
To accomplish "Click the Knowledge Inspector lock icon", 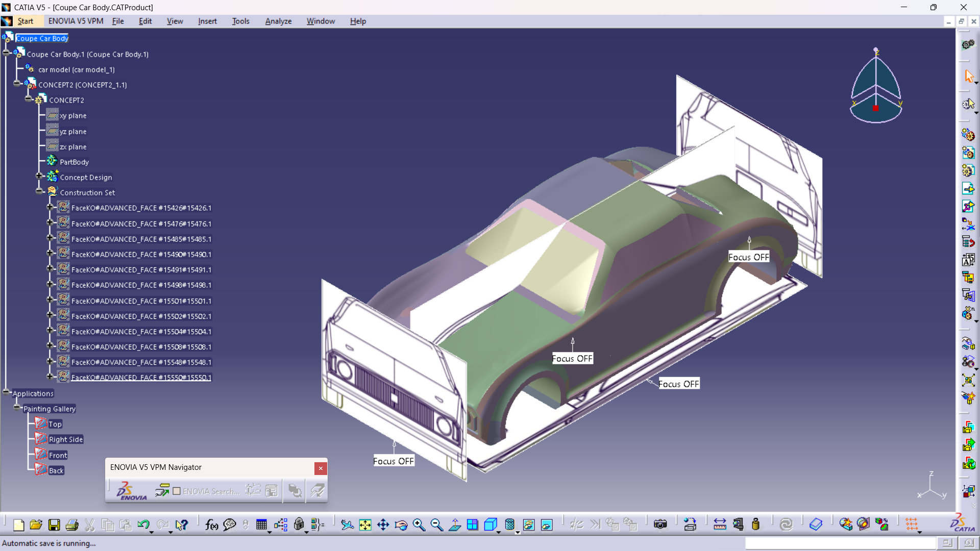I will click(299, 524).
